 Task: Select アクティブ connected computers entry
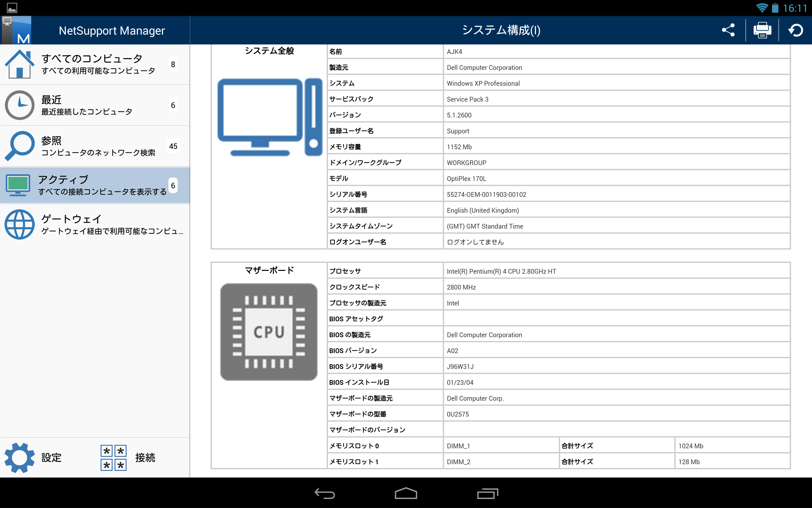[x=95, y=185]
